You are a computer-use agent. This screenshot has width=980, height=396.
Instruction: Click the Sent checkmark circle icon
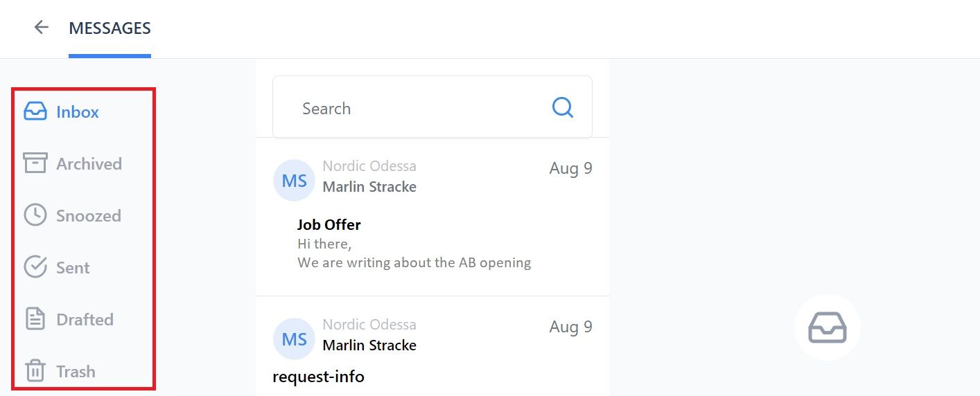click(x=35, y=267)
